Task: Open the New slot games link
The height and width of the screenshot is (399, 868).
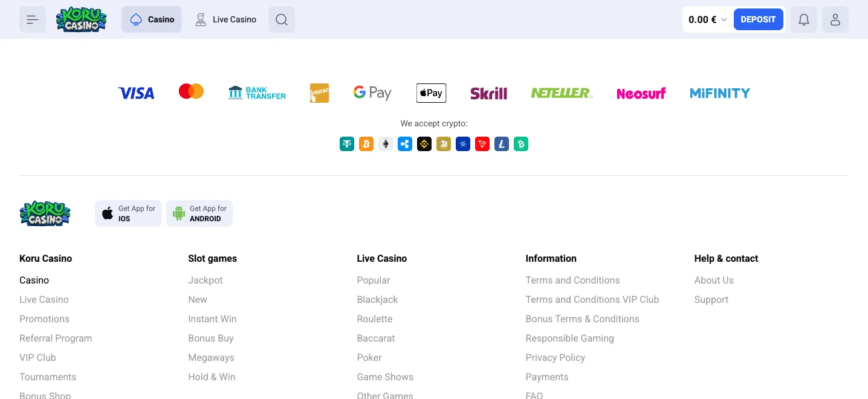Action: click(198, 299)
